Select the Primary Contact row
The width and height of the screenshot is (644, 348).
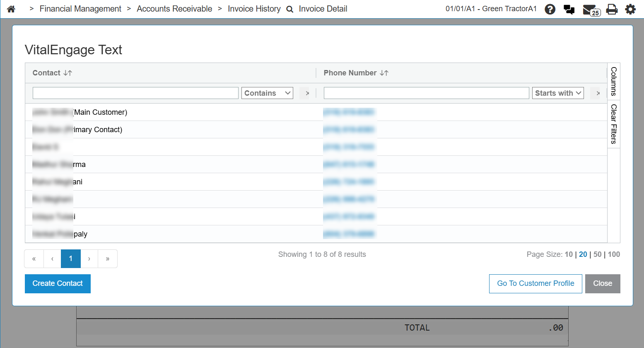pos(316,130)
